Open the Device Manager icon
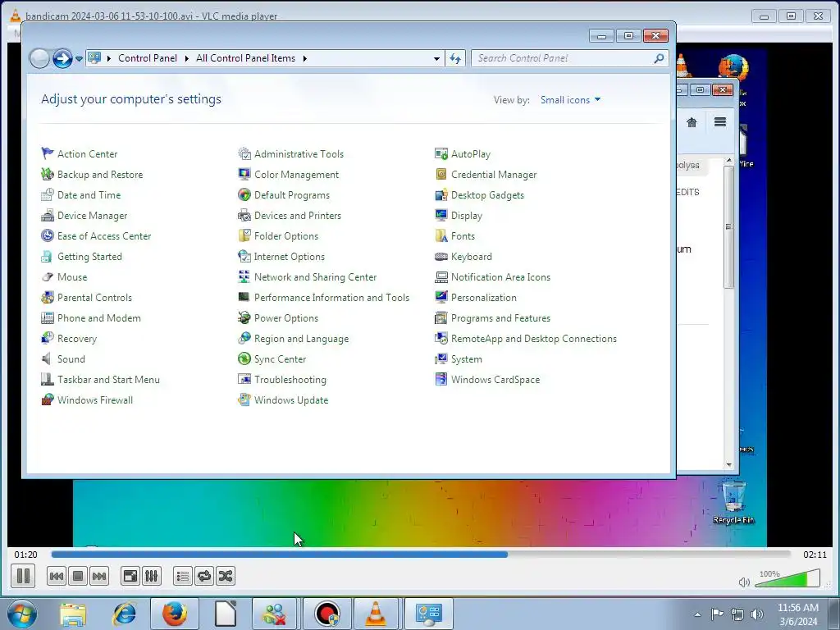 pyautogui.click(x=47, y=216)
